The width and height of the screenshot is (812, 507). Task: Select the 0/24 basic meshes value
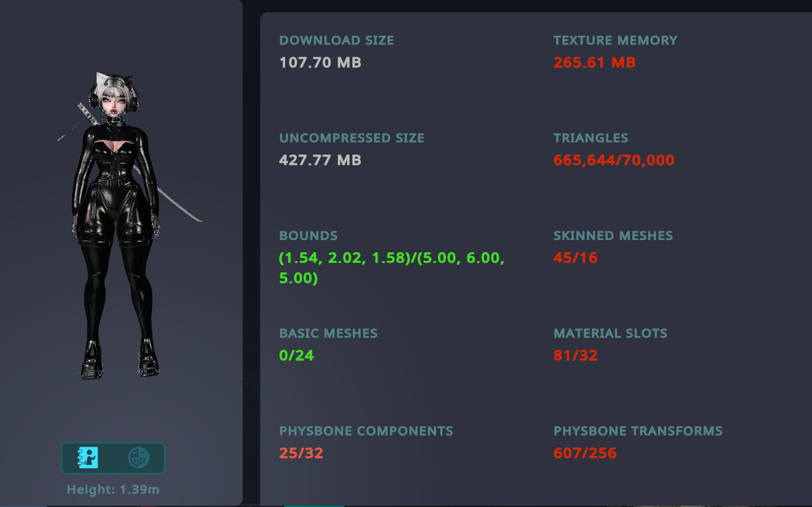(296, 355)
